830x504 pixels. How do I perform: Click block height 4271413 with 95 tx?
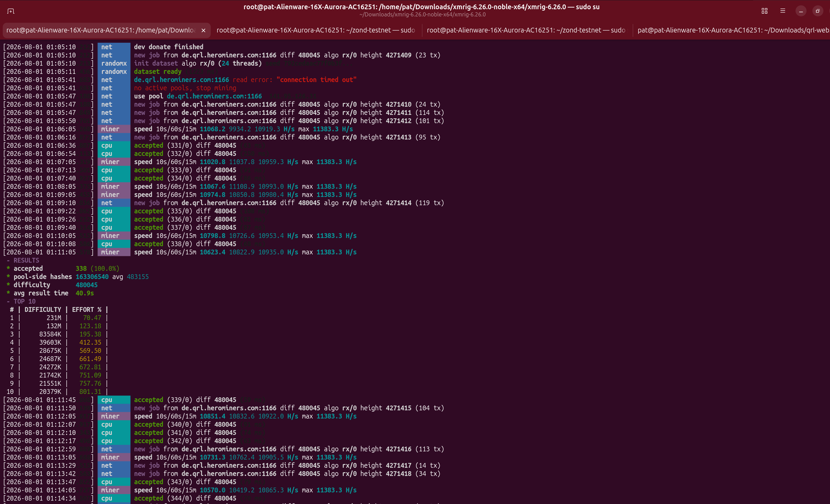click(x=399, y=137)
